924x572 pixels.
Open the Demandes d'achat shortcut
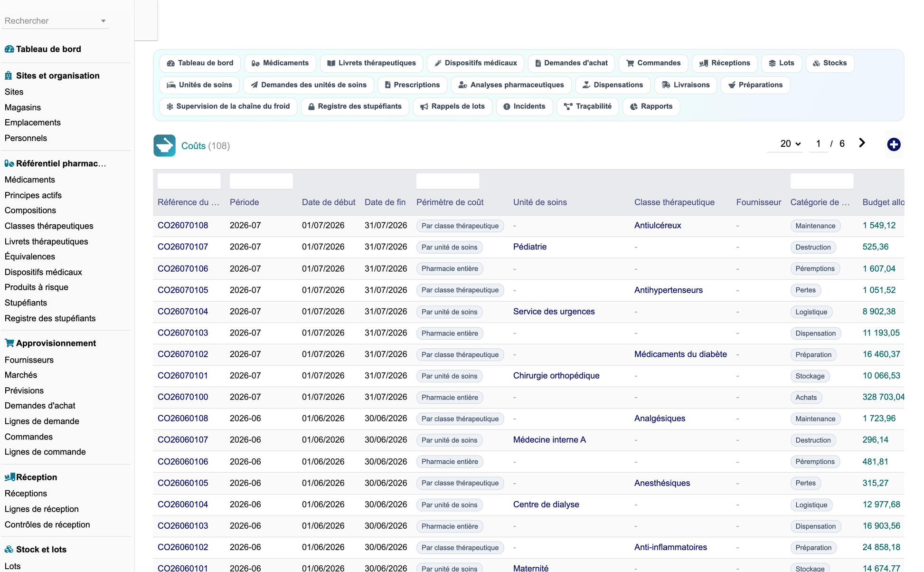coord(571,63)
